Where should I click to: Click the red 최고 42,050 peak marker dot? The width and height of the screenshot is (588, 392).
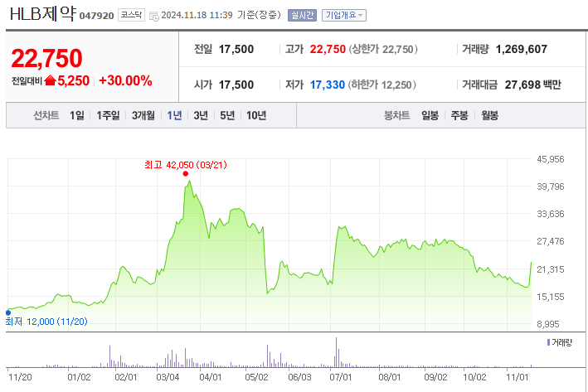point(185,173)
